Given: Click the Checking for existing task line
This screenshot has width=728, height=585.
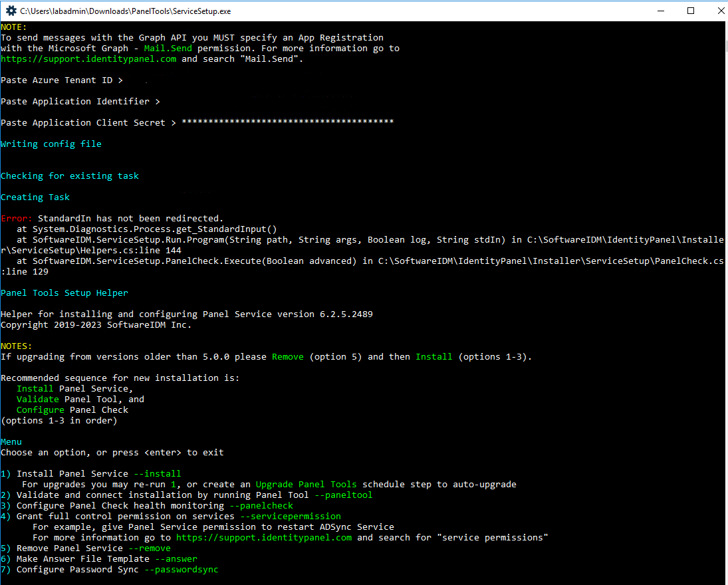Looking at the screenshot, I should [x=70, y=176].
